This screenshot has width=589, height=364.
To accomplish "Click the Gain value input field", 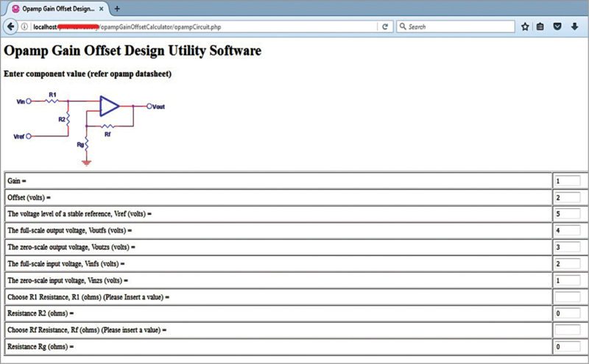I will click(567, 181).
